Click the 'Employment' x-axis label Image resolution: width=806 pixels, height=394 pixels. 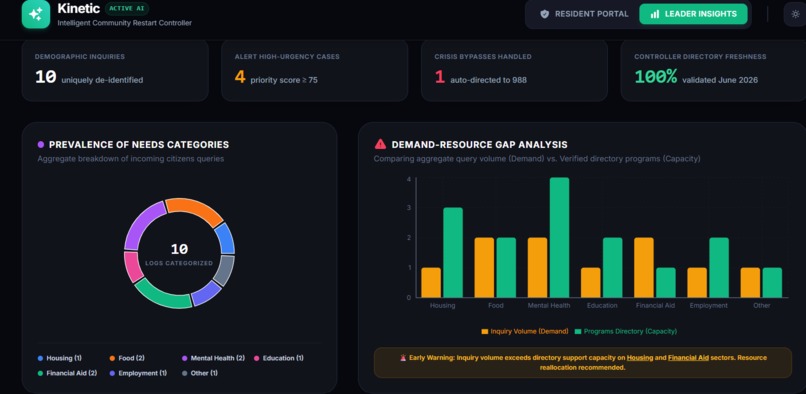tap(708, 306)
